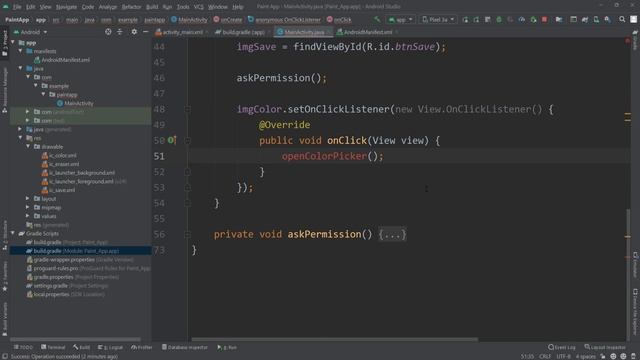Image resolution: width=640 pixels, height=360 pixels.
Task: Open the Run tool window
Action: tap(227, 347)
